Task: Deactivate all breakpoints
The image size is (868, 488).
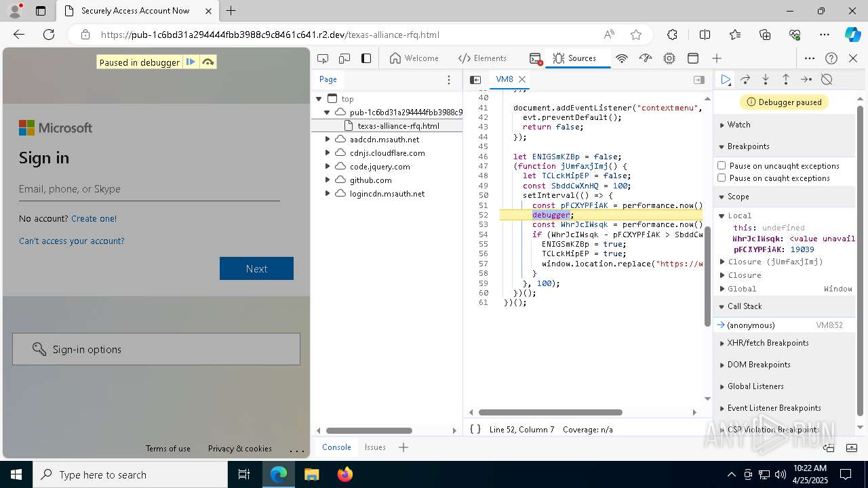Action: [827, 79]
